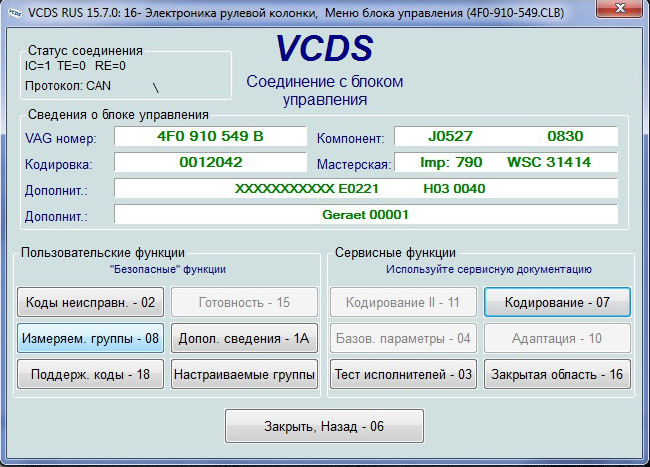Click Дополнит. field showing Geraet 00001

pos(366,215)
